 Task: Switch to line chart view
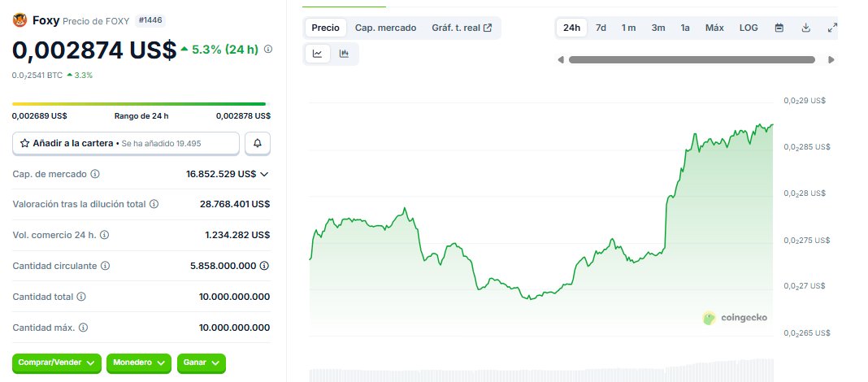[318, 54]
